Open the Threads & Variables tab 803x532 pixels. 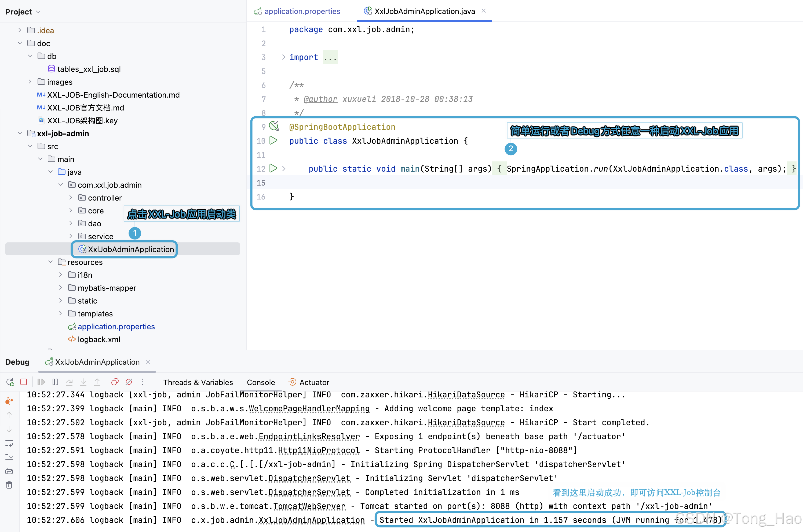point(198,382)
